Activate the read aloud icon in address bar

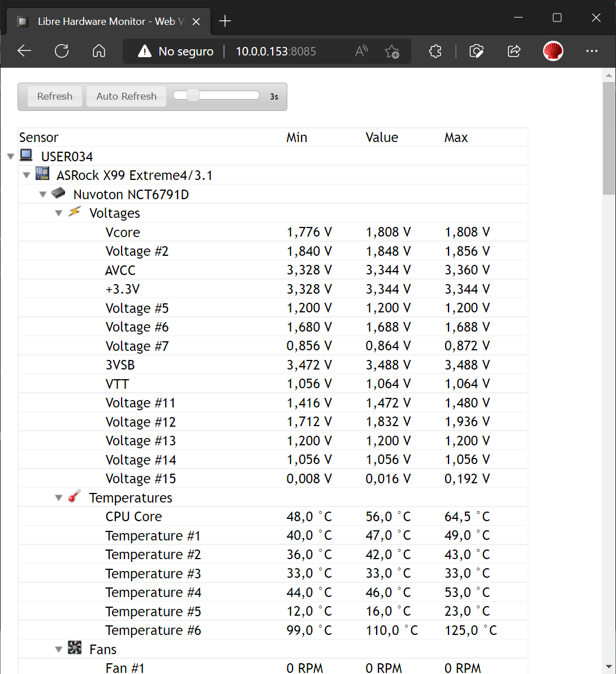tap(361, 51)
